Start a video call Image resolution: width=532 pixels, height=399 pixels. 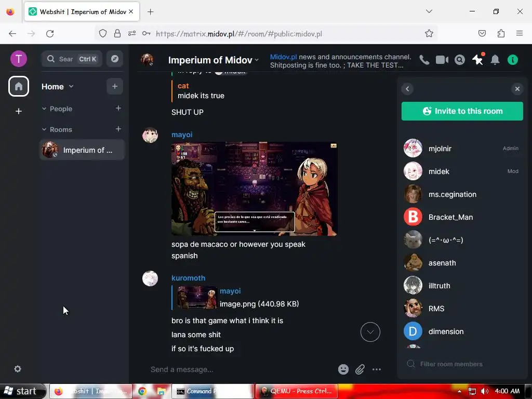[x=442, y=60]
